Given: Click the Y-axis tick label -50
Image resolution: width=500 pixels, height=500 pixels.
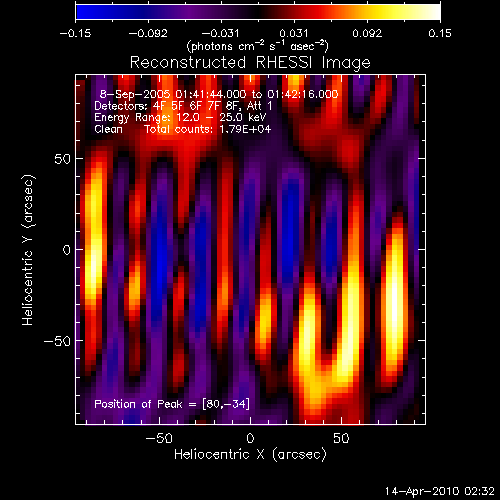Looking at the screenshot, I should click(58, 341).
